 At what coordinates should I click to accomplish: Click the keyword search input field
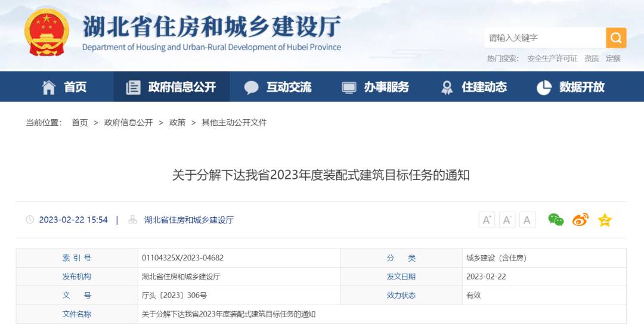[x=544, y=38]
